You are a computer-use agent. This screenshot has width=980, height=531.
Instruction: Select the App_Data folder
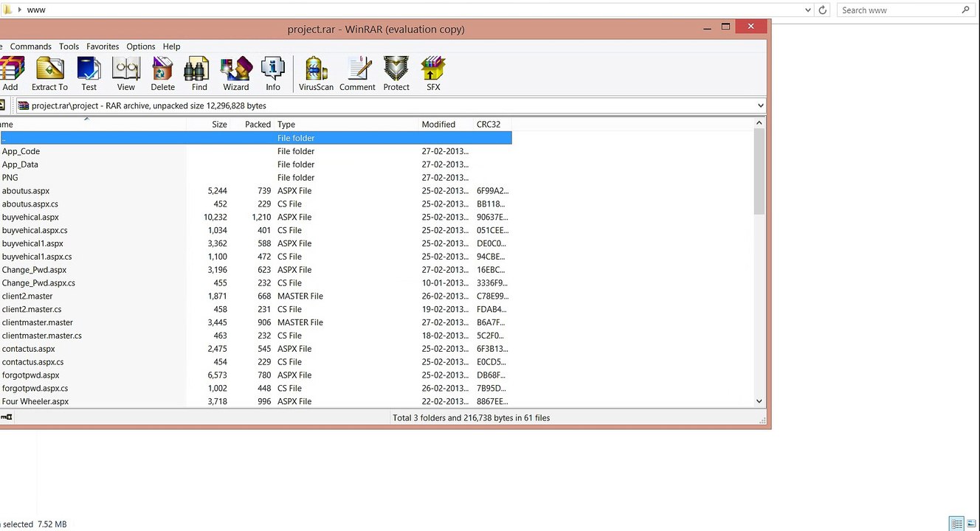(255, 164)
